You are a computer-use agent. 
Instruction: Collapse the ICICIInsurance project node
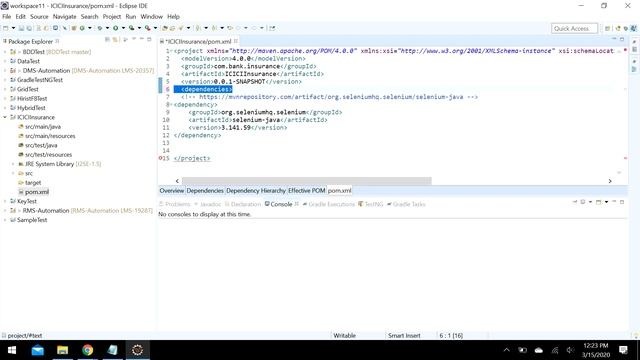pyautogui.click(x=5, y=117)
